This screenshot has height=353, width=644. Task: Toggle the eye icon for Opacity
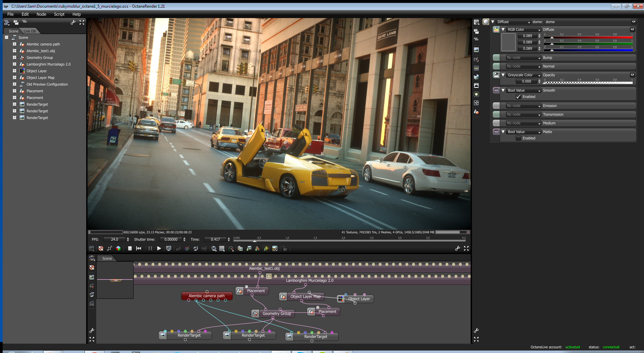[632, 75]
